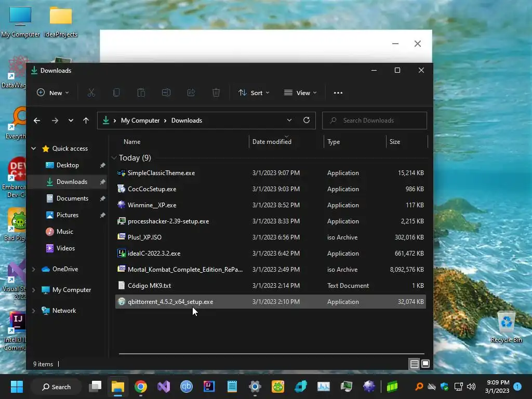The width and height of the screenshot is (532, 399).
Task: Go back with the left arrow button
Action: pos(37,121)
